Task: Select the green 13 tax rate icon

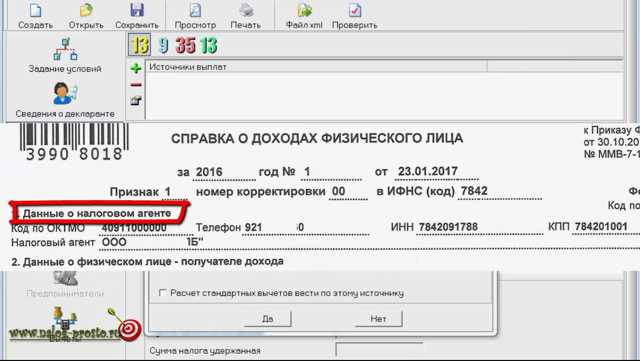Action: coord(209,45)
